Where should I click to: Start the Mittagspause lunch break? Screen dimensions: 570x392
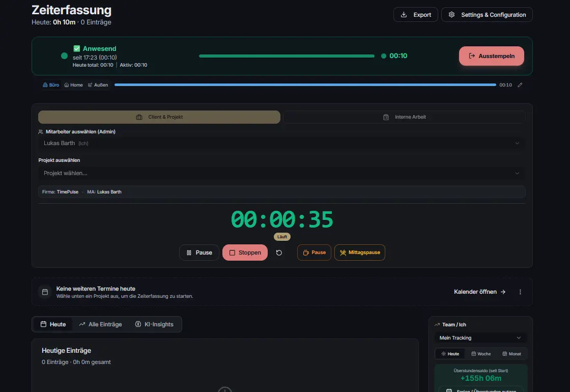click(359, 253)
